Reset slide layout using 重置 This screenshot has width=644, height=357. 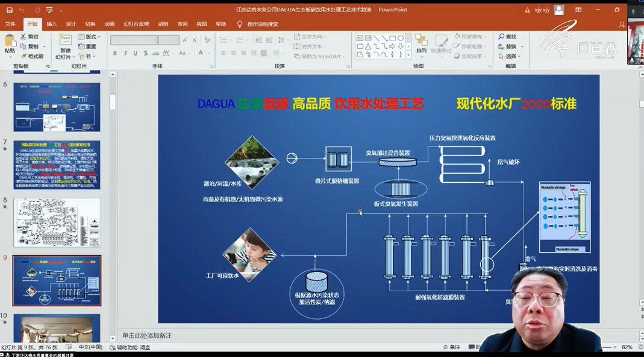click(x=87, y=46)
